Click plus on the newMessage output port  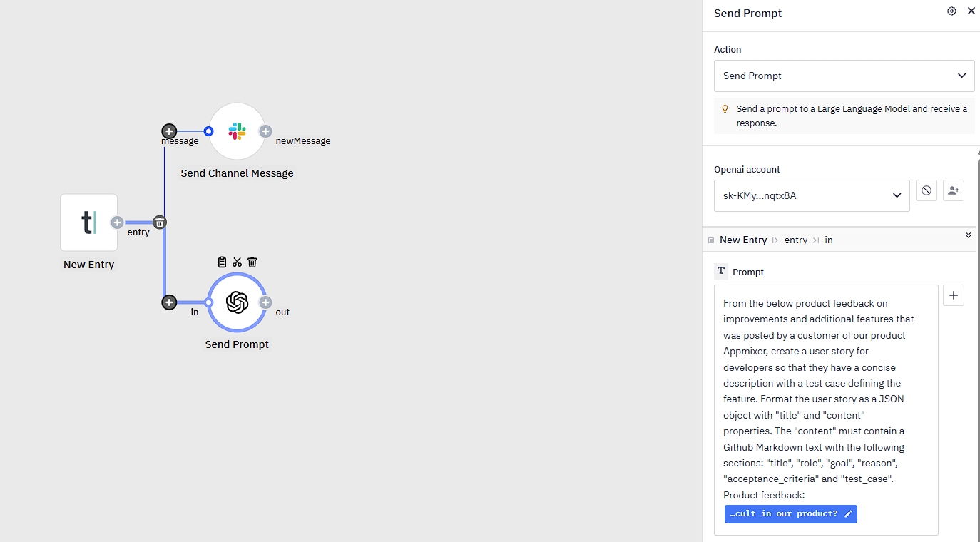click(x=265, y=131)
